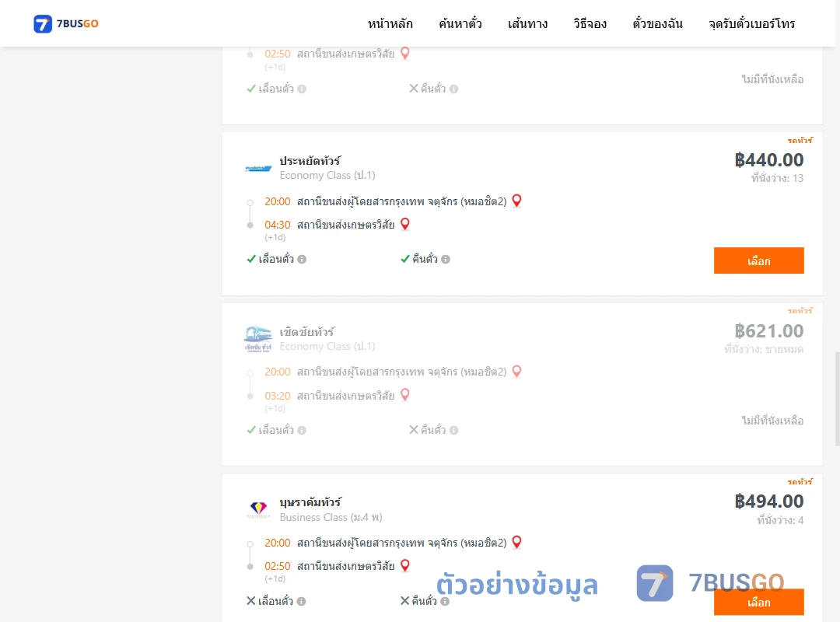Open the หน้าหลัก menu item
The height and width of the screenshot is (622, 840).
coord(390,23)
